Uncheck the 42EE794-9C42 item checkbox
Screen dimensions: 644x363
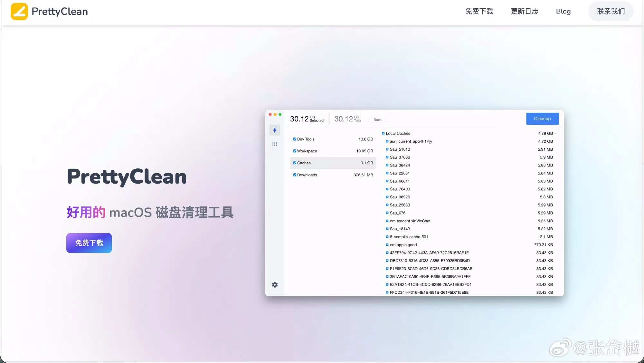coord(387,253)
